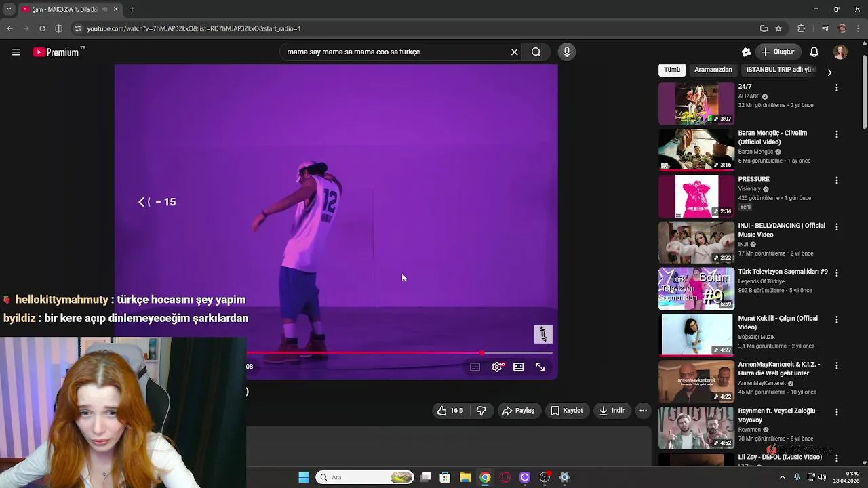Image resolution: width=868 pixels, height=488 pixels.
Task: Open the YouTube account avatar menu
Action: pyautogui.click(x=840, y=52)
